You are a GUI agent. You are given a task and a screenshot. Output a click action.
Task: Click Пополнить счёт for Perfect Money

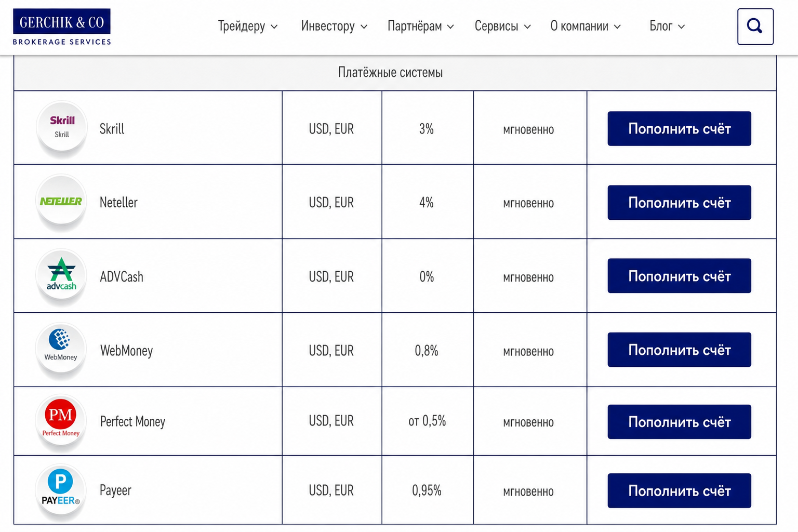[x=679, y=422]
